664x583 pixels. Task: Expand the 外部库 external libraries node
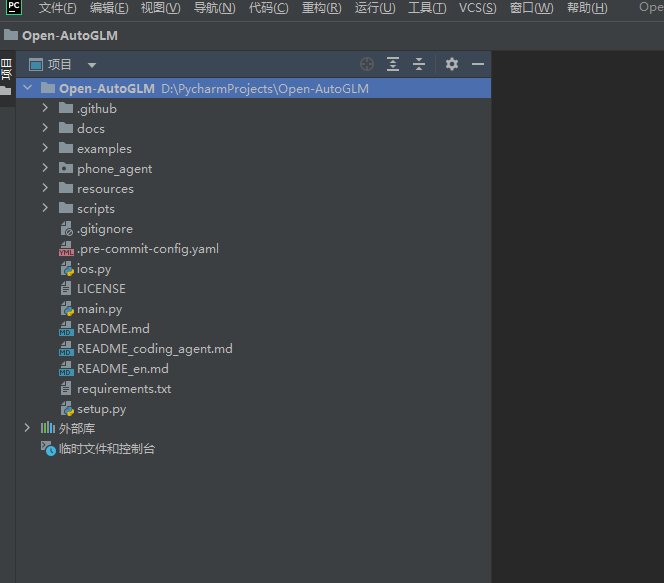click(27, 428)
